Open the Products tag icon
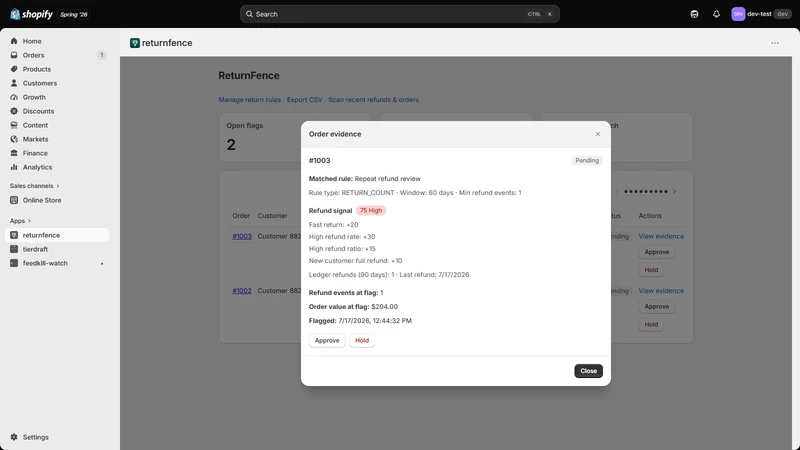The height and width of the screenshot is (450, 800). (14, 69)
